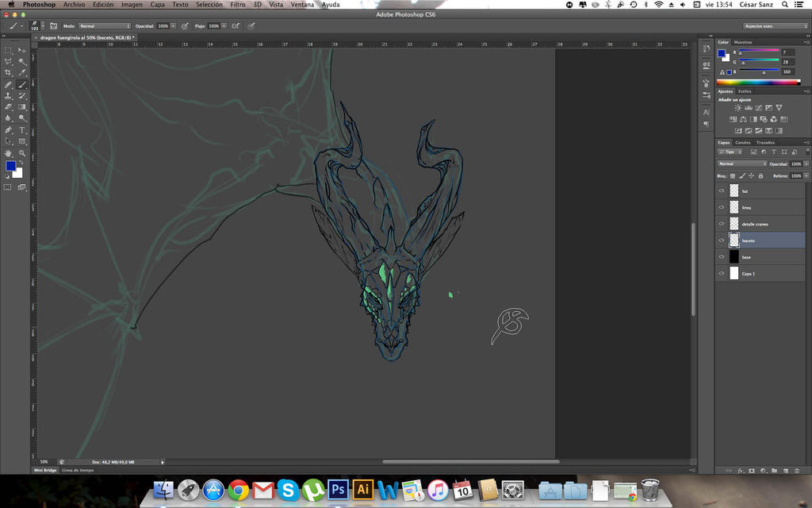The width and height of the screenshot is (812, 508).
Task: Lock transparent pixels in Layers panel
Action: (733, 176)
